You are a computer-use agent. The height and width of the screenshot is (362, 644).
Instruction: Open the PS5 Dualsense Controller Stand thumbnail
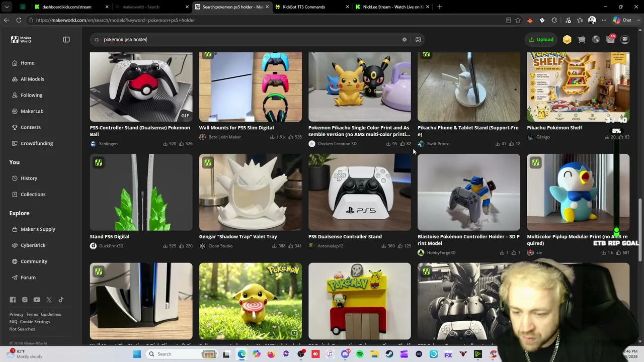360,192
